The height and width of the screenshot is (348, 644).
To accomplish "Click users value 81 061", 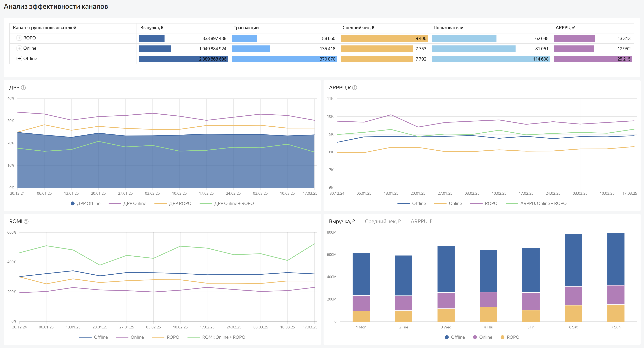I will [x=542, y=49].
